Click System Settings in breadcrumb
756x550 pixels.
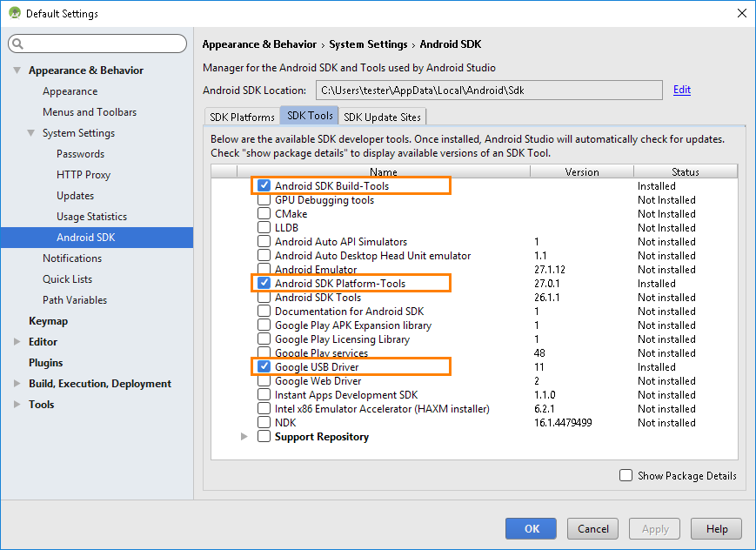(368, 44)
